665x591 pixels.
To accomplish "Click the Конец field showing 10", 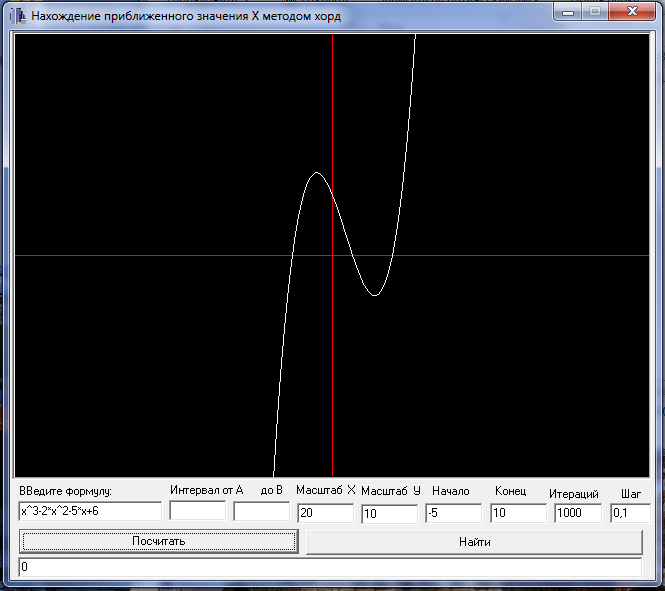I will [x=518, y=513].
